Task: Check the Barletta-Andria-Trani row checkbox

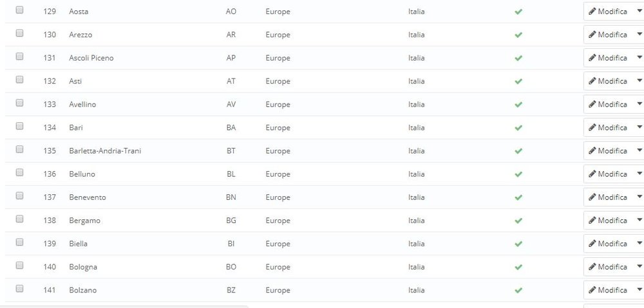Action: [19, 149]
